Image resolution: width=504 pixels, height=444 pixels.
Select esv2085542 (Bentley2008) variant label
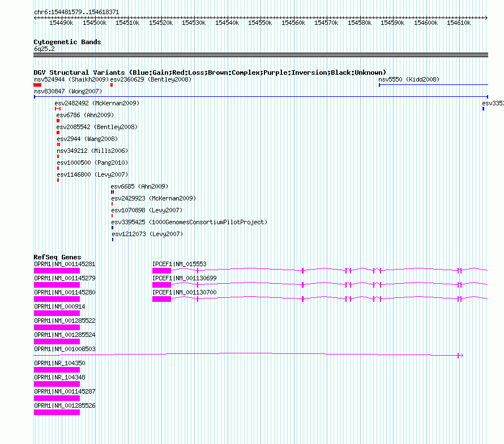pyautogui.click(x=97, y=127)
